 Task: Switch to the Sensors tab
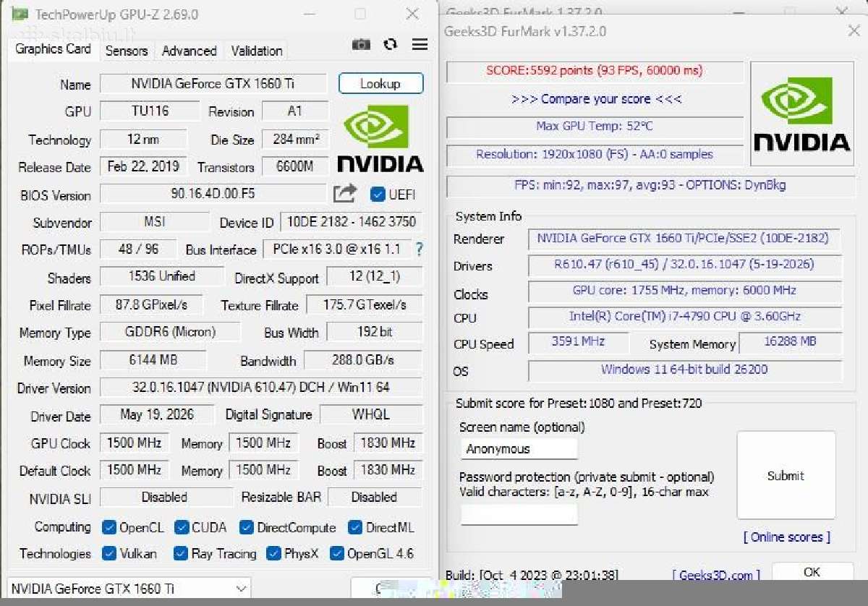126,51
